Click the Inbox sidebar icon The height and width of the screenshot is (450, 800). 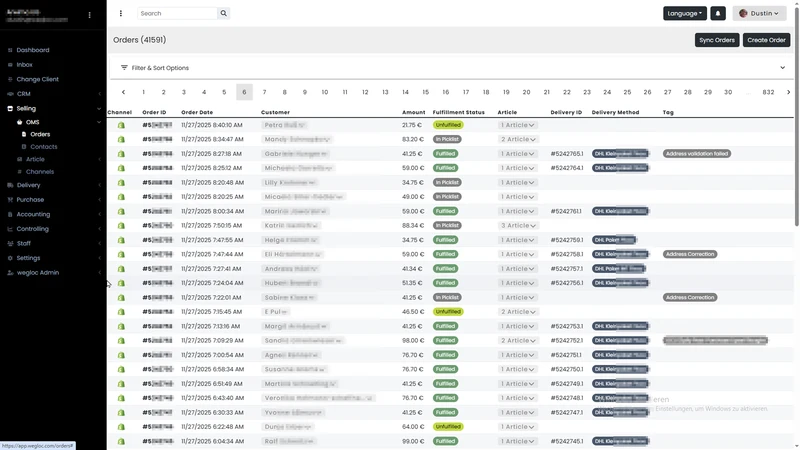click(x=10, y=65)
